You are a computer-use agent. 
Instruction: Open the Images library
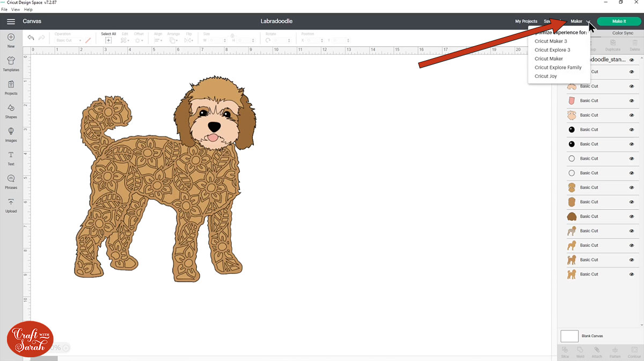tap(11, 133)
